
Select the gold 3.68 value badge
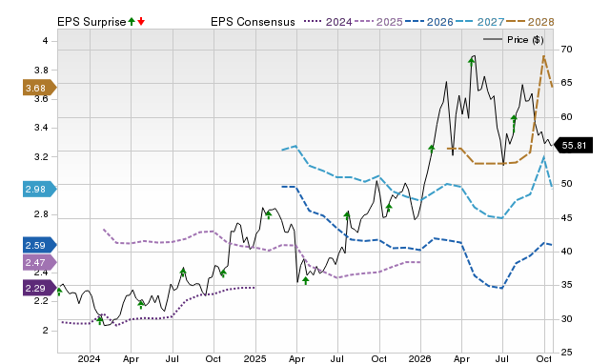point(40,88)
